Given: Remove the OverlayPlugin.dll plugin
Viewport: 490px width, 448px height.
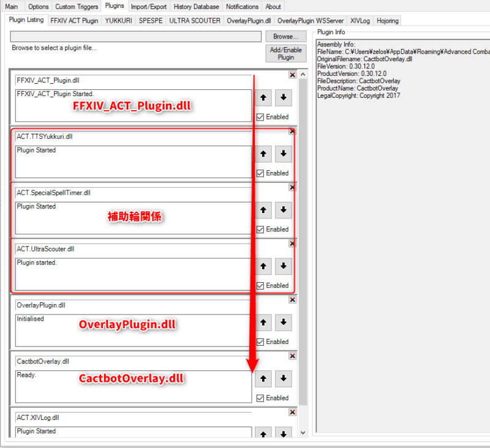Looking at the screenshot, I should coord(292,300).
